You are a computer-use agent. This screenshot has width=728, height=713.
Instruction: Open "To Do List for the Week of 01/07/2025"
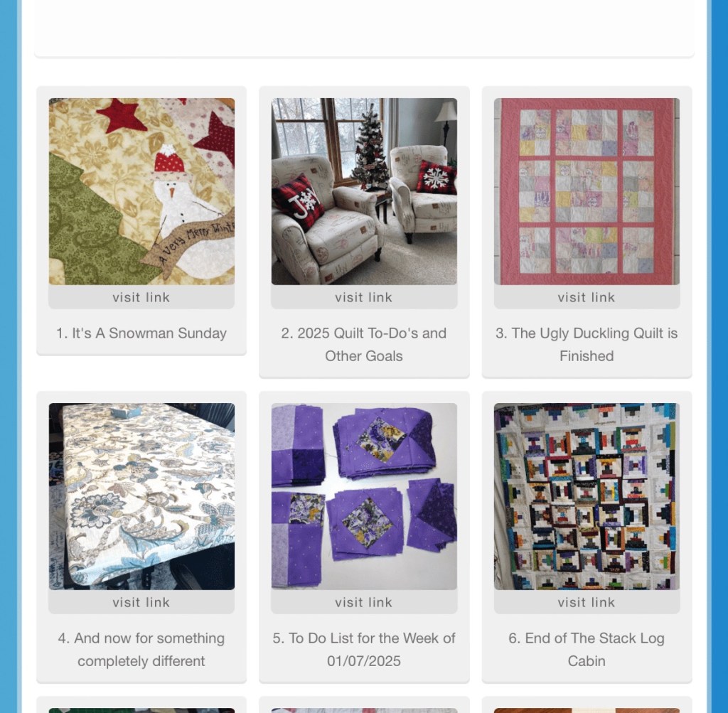(364, 650)
